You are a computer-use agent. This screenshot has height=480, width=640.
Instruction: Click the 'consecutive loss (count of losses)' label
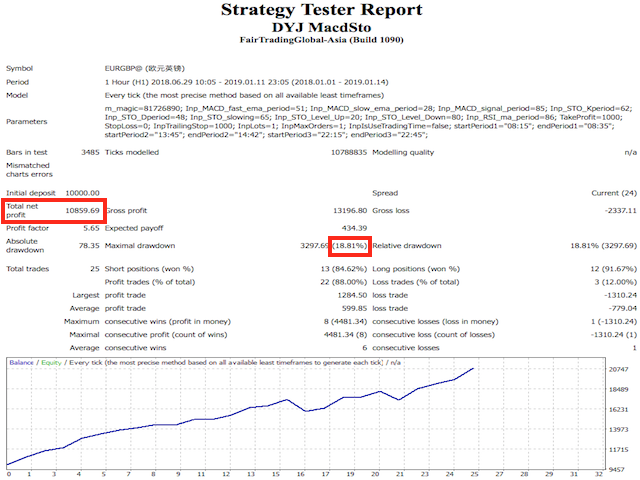pyautogui.click(x=433, y=335)
